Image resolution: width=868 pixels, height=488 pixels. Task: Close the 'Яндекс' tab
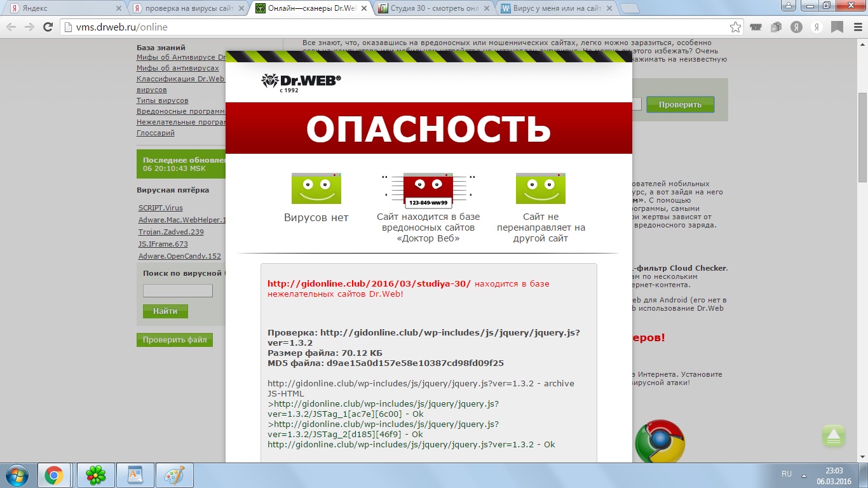119,9
